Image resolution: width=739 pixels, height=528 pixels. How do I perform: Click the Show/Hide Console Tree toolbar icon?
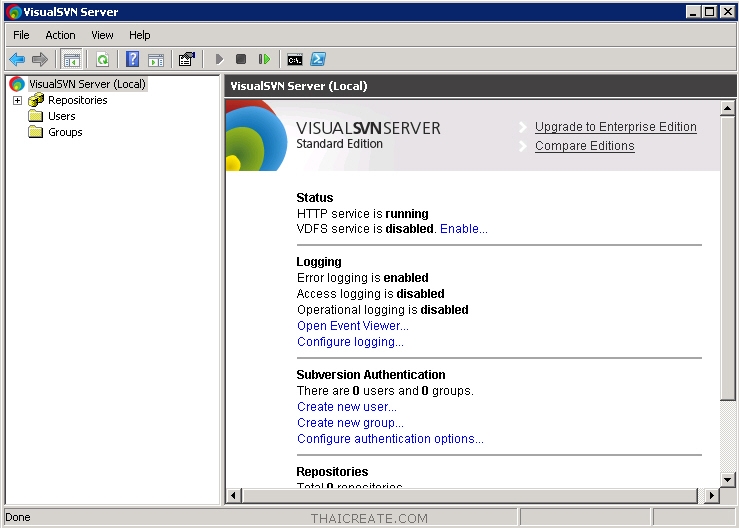(x=72, y=60)
